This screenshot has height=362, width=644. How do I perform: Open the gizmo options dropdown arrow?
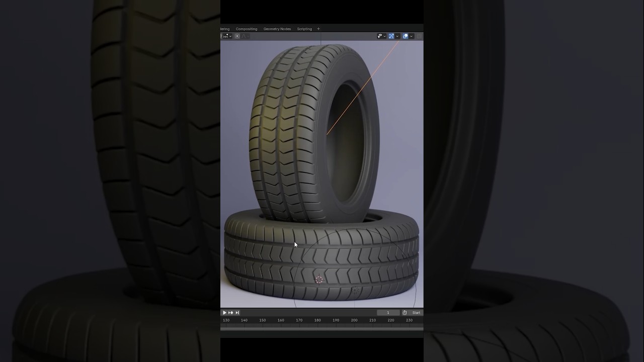397,36
